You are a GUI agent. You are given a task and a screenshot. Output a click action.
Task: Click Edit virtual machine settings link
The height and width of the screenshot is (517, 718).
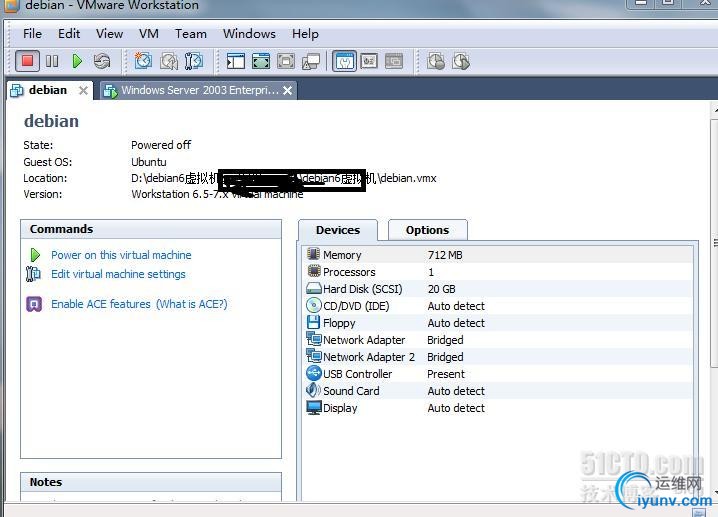point(118,274)
